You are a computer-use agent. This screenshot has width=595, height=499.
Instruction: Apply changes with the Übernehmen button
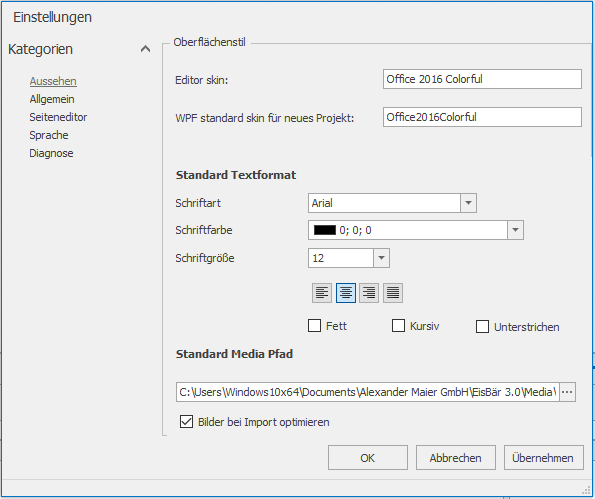click(x=543, y=458)
